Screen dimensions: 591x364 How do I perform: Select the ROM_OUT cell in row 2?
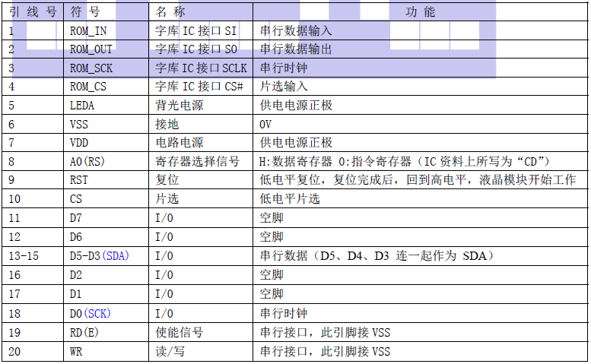coord(91,49)
